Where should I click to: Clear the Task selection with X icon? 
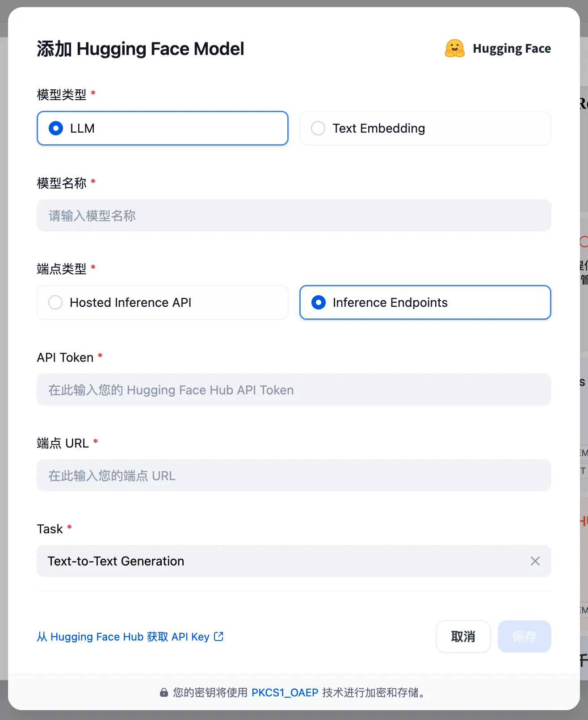[535, 561]
